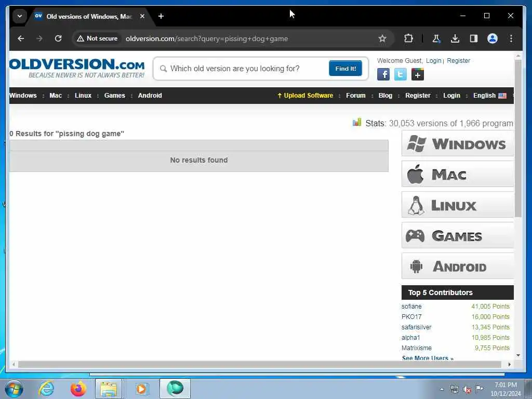This screenshot has width=532, height=399.
Task: Open the Windows nav menu item
Action: (23, 96)
